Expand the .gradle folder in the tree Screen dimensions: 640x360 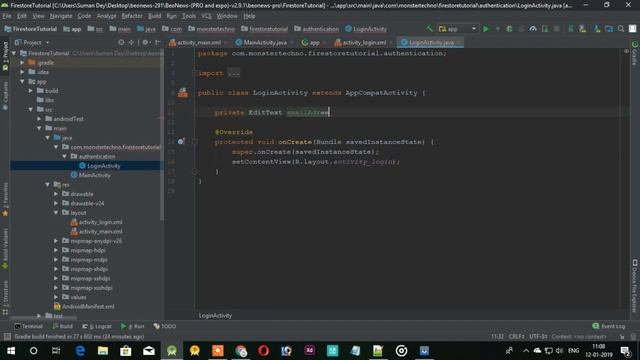pos(22,62)
